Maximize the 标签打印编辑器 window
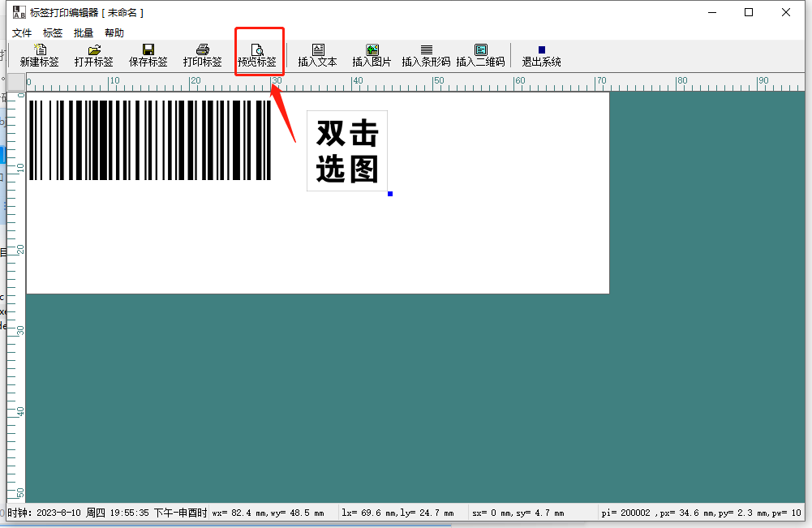Image resolution: width=812 pixels, height=528 pixels. tap(749, 12)
